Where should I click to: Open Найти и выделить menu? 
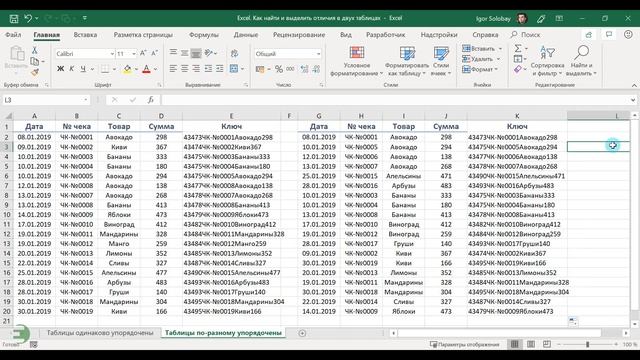tap(581, 61)
